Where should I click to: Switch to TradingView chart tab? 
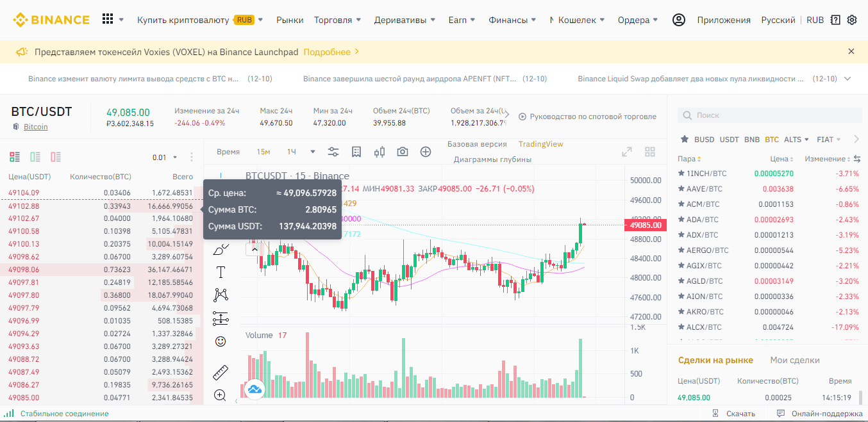[x=540, y=144]
